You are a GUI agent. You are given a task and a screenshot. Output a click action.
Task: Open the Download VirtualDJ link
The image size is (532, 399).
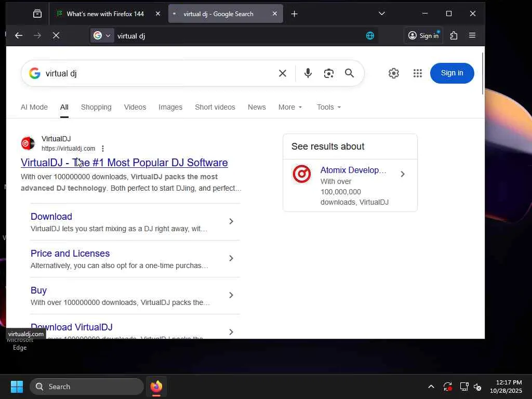tap(72, 327)
